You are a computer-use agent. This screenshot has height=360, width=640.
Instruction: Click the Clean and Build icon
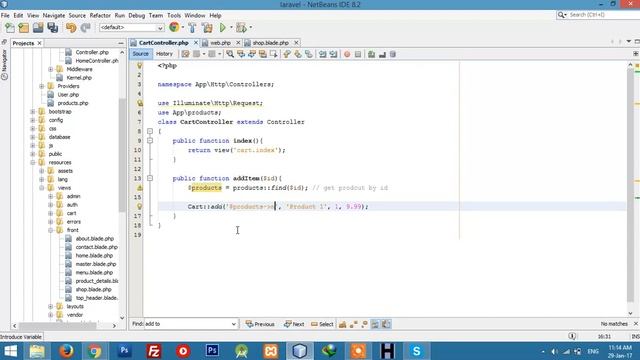pos(207,28)
